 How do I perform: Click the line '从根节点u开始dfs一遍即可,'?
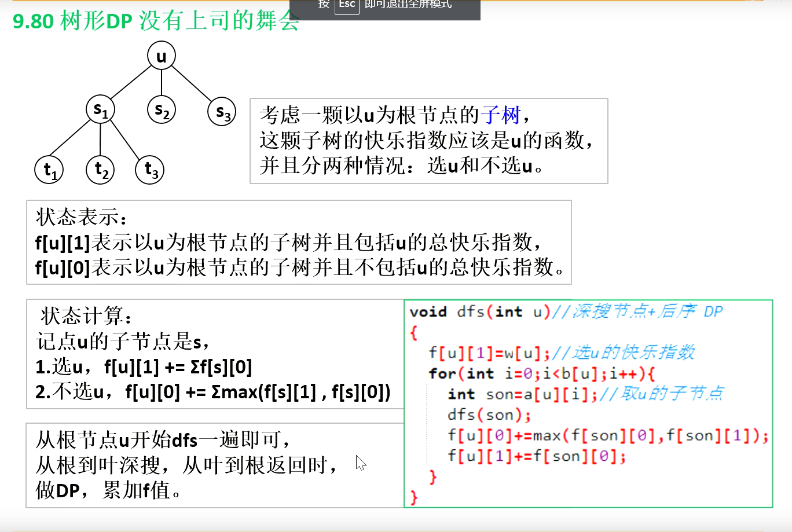pyautogui.click(x=162, y=440)
